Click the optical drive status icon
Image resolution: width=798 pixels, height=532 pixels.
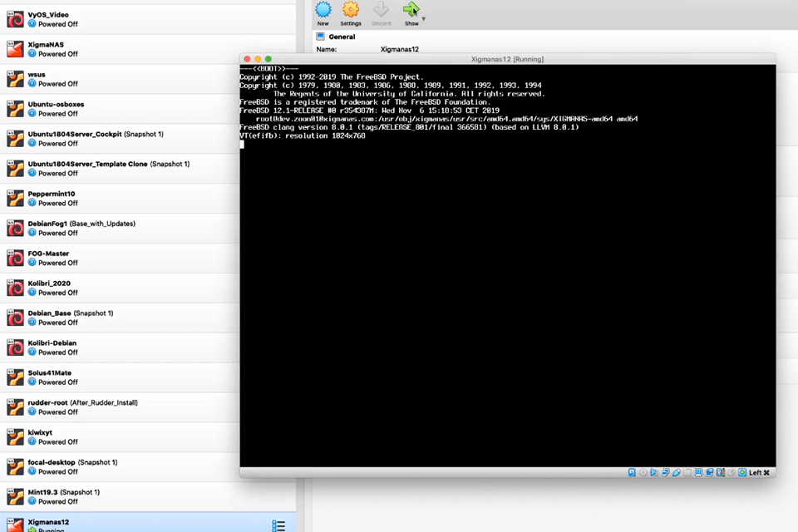click(642, 472)
